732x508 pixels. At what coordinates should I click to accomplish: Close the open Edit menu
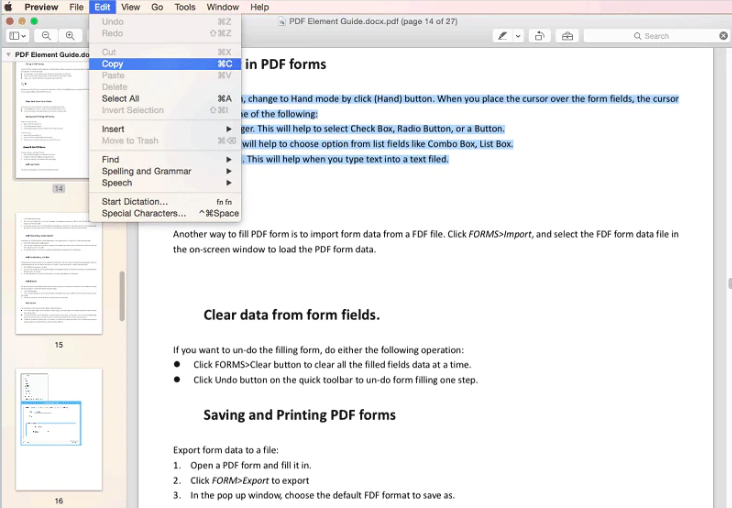pyautogui.click(x=102, y=7)
